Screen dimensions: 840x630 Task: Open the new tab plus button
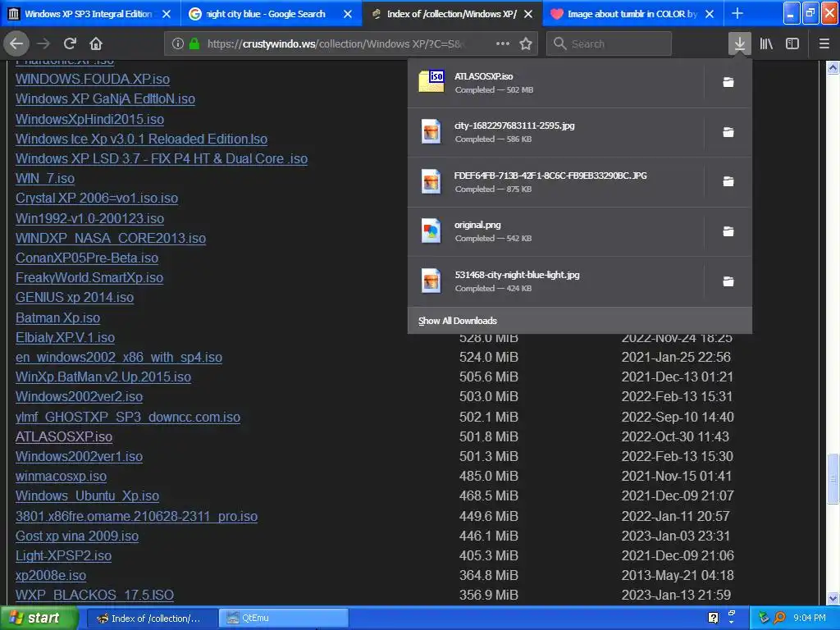[737, 13]
